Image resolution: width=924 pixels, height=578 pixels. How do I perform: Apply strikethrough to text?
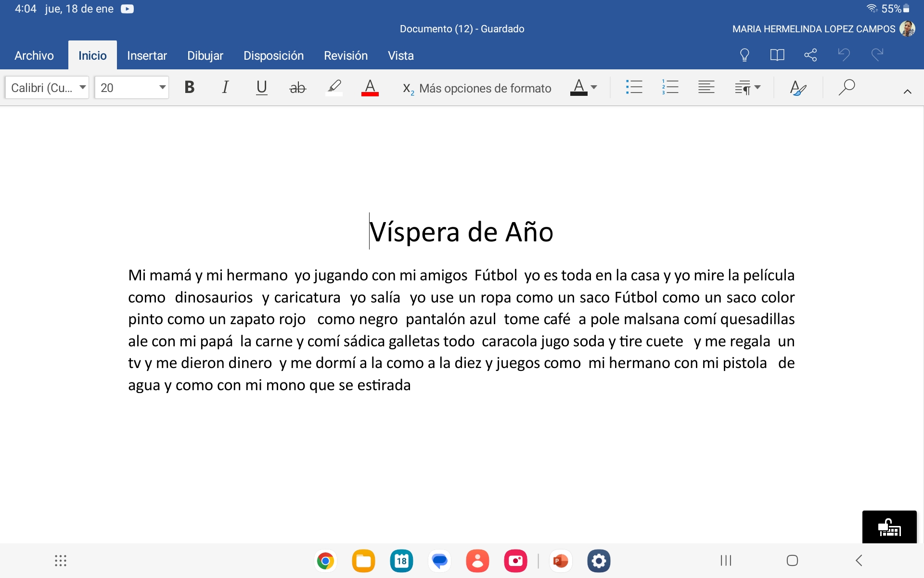coord(297,88)
